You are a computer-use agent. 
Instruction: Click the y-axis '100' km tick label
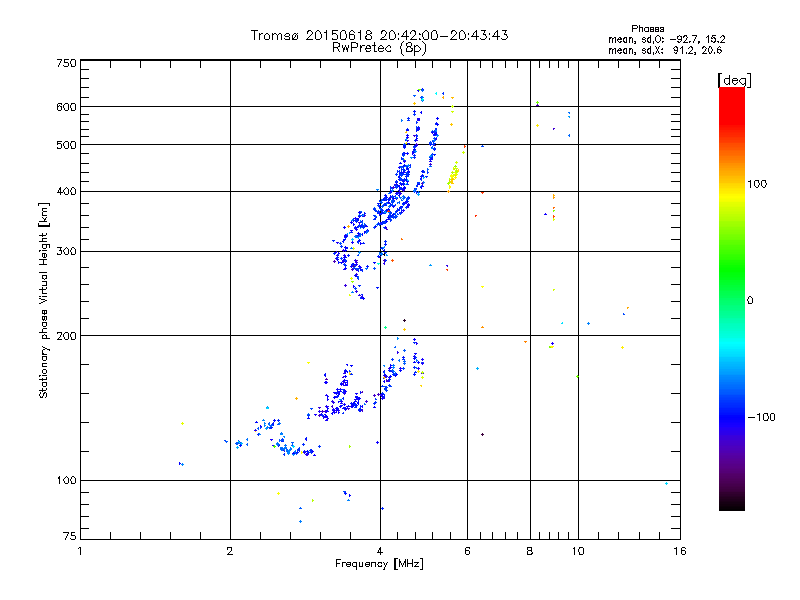tap(66, 480)
